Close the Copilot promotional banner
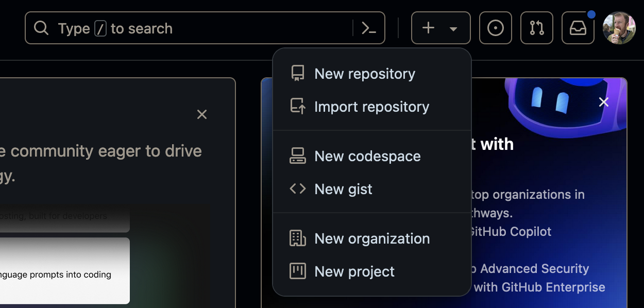644x308 pixels. point(604,102)
